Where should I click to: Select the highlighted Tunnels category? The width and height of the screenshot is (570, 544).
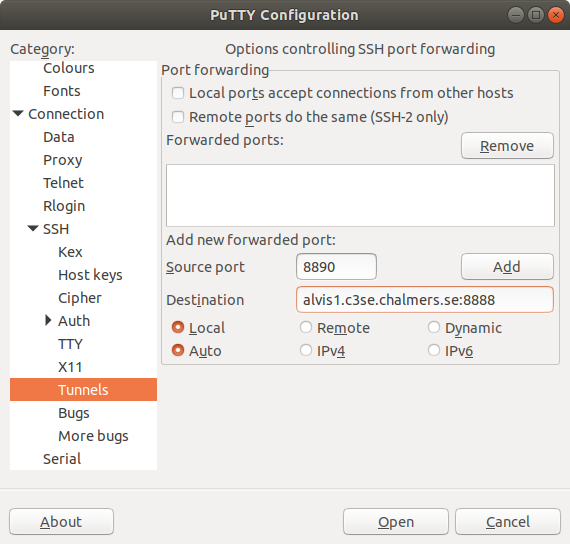(x=83, y=389)
